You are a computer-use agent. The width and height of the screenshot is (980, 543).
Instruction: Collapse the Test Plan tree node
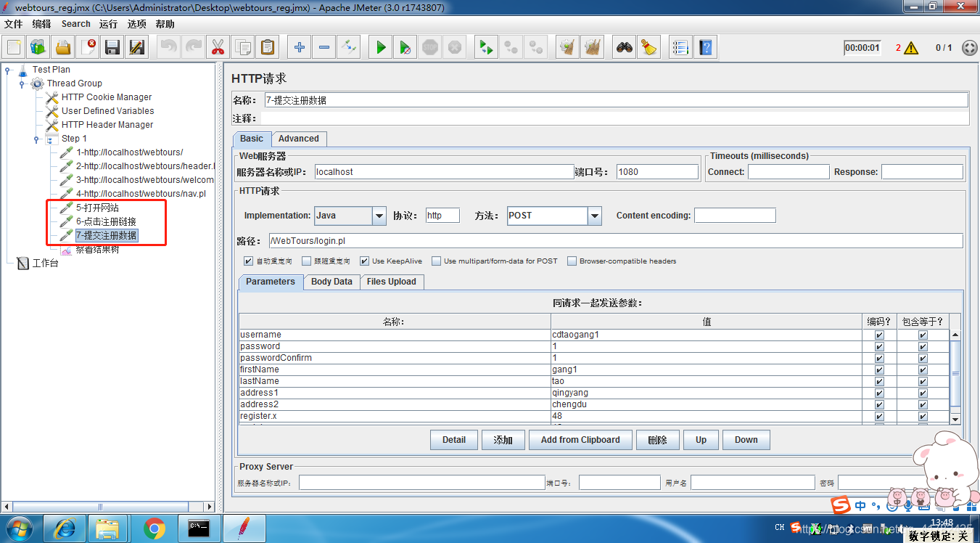click(8, 70)
